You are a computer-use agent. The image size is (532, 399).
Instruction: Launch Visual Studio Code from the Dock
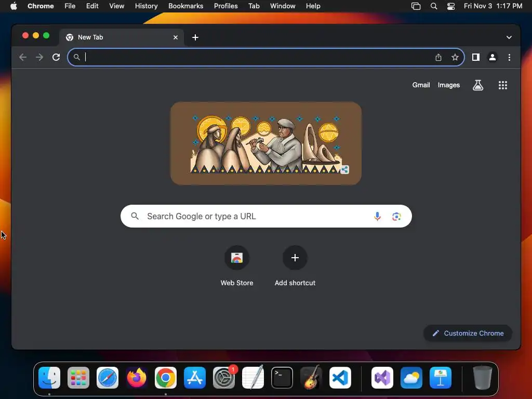(340, 378)
